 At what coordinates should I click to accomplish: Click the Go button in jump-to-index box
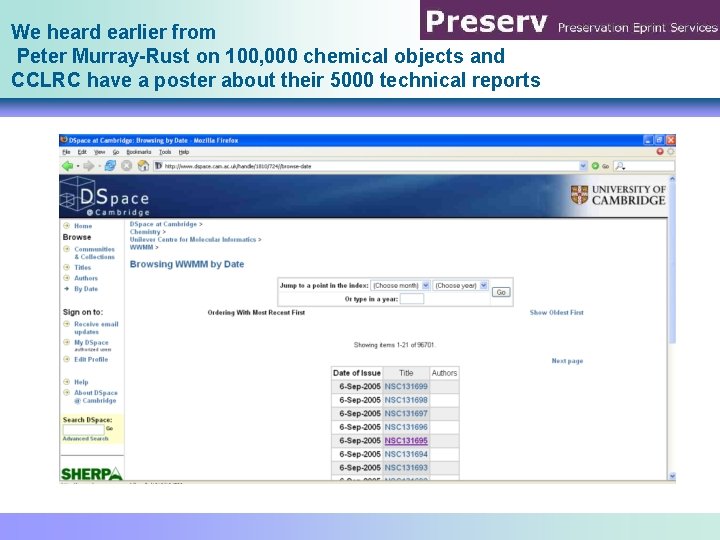(501, 292)
